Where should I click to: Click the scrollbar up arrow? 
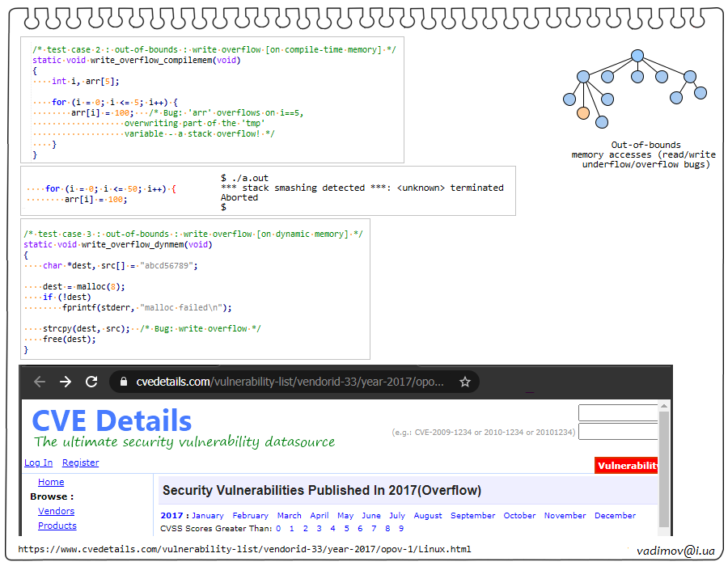pos(664,406)
